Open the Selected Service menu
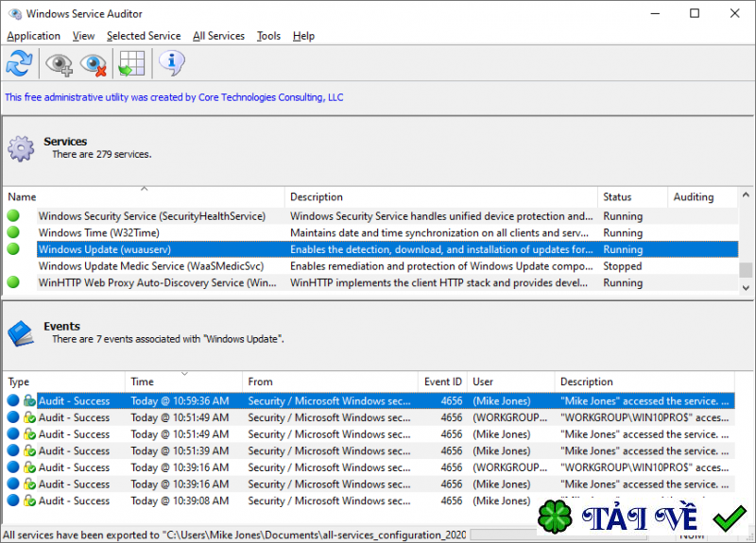756x543 pixels. (x=143, y=36)
